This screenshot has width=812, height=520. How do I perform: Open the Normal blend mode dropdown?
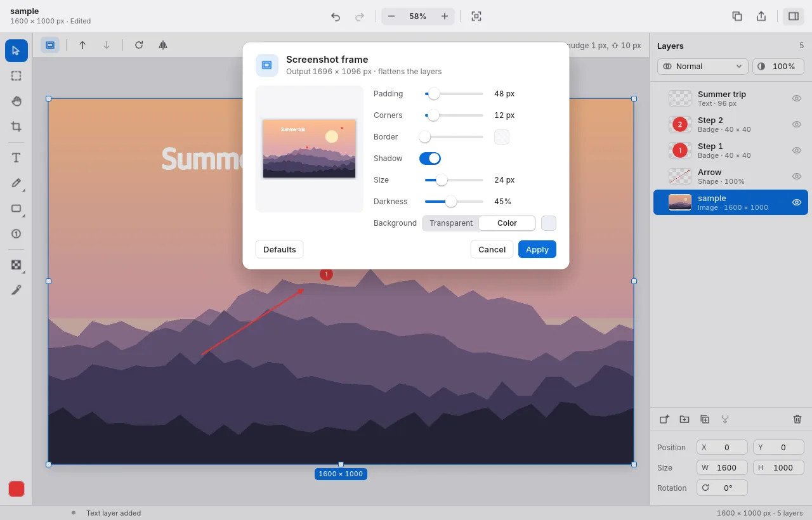703,67
